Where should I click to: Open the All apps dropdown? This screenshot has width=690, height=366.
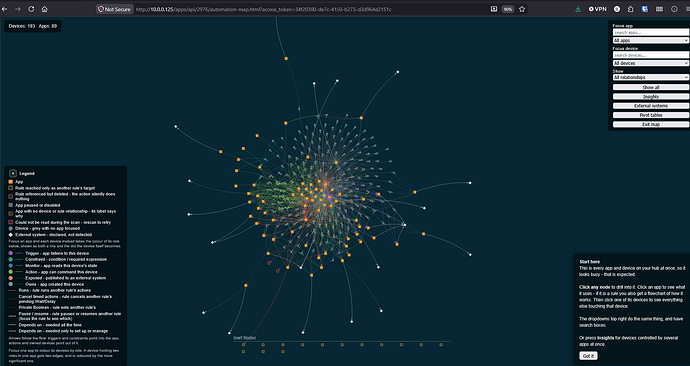point(651,40)
